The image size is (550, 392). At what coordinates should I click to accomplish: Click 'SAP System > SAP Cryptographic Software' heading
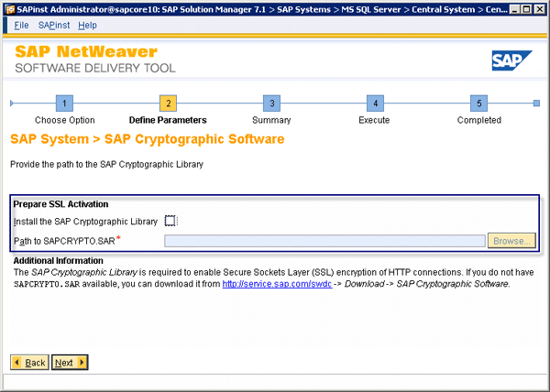click(148, 139)
